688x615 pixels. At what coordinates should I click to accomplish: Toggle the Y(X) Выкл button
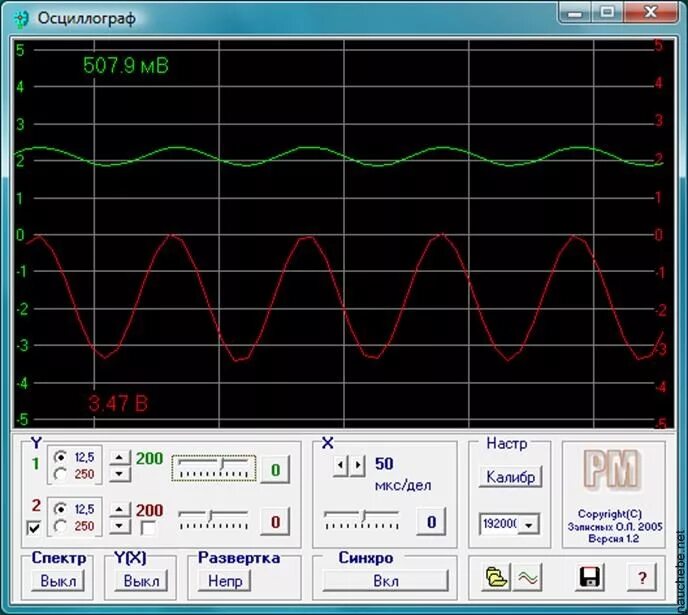point(141,581)
